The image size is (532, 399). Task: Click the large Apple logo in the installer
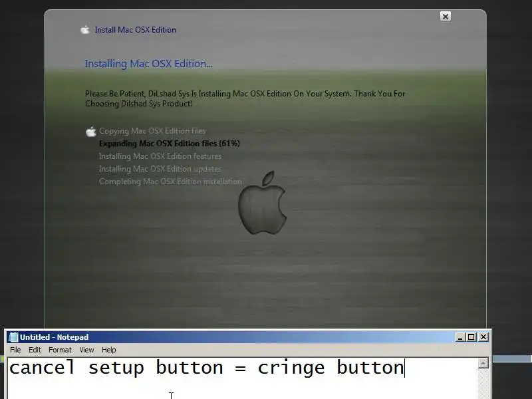tap(262, 203)
